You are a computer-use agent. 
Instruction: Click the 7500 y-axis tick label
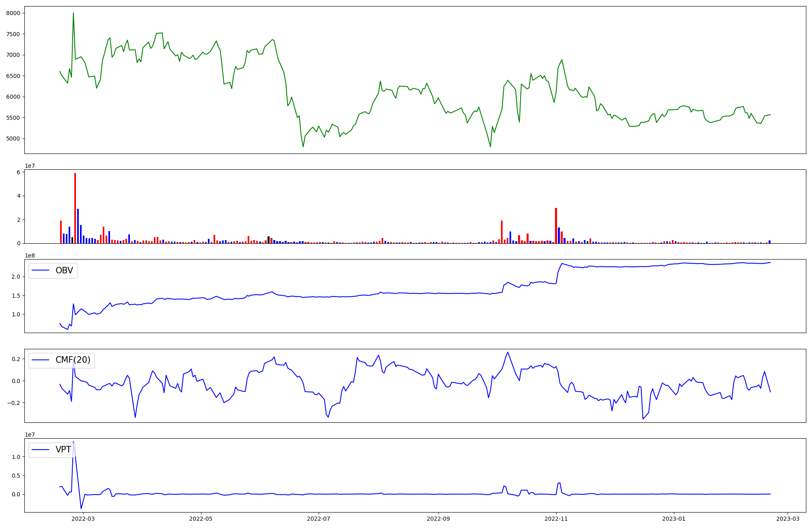click(13, 34)
